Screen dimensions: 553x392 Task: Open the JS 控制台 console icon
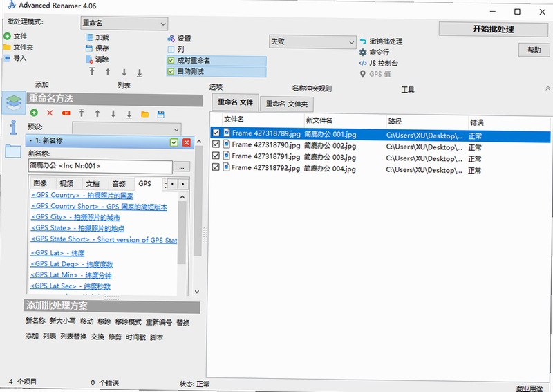coord(363,63)
